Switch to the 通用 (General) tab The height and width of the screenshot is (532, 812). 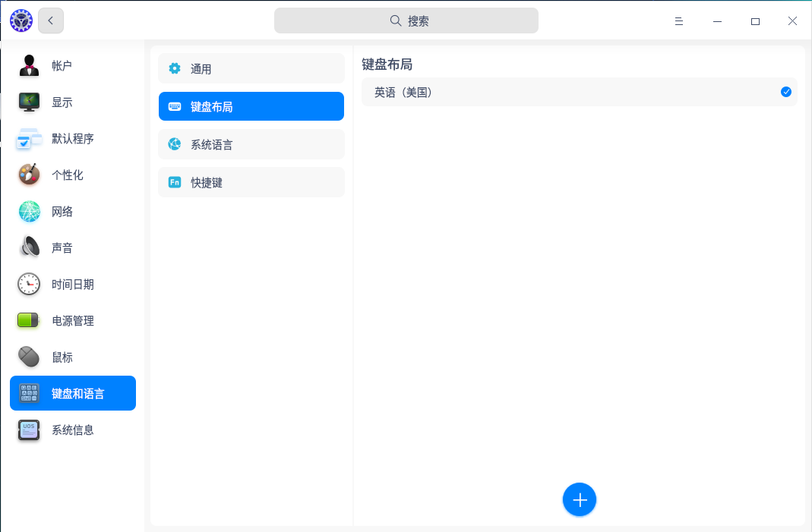tap(251, 69)
